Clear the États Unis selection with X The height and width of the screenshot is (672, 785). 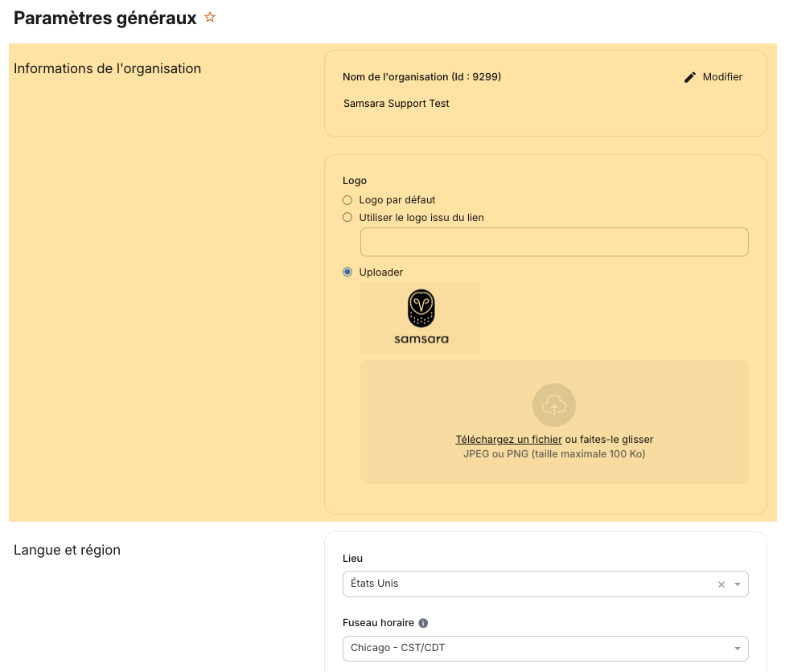click(x=721, y=584)
